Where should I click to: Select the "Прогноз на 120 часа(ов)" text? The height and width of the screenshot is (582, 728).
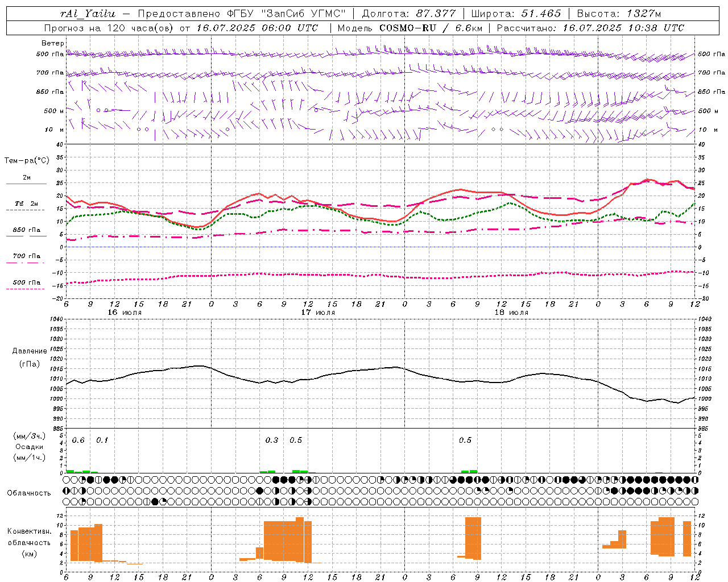click(x=109, y=28)
